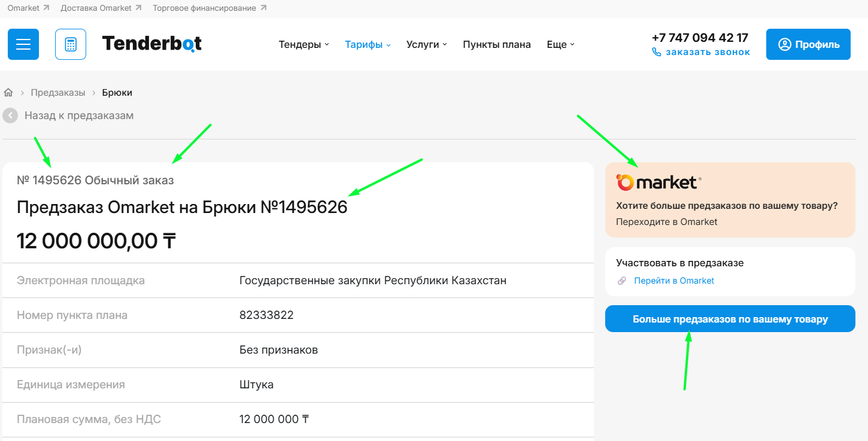Click the phone handset icon
The width and height of the screenshot is (868, 441).
tap(657, 52)
